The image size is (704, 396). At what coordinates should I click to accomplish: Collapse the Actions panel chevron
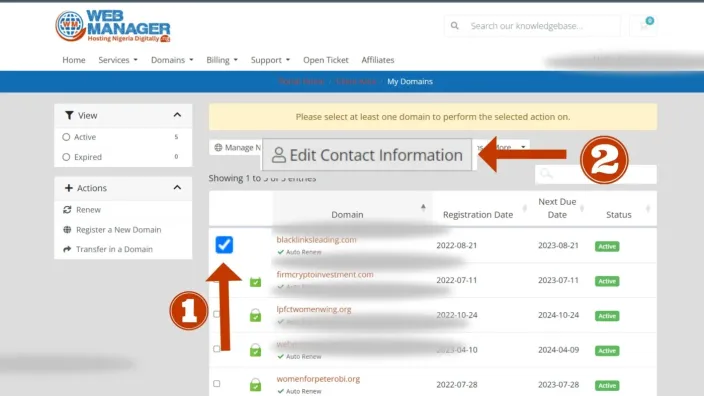coord(177,187)
